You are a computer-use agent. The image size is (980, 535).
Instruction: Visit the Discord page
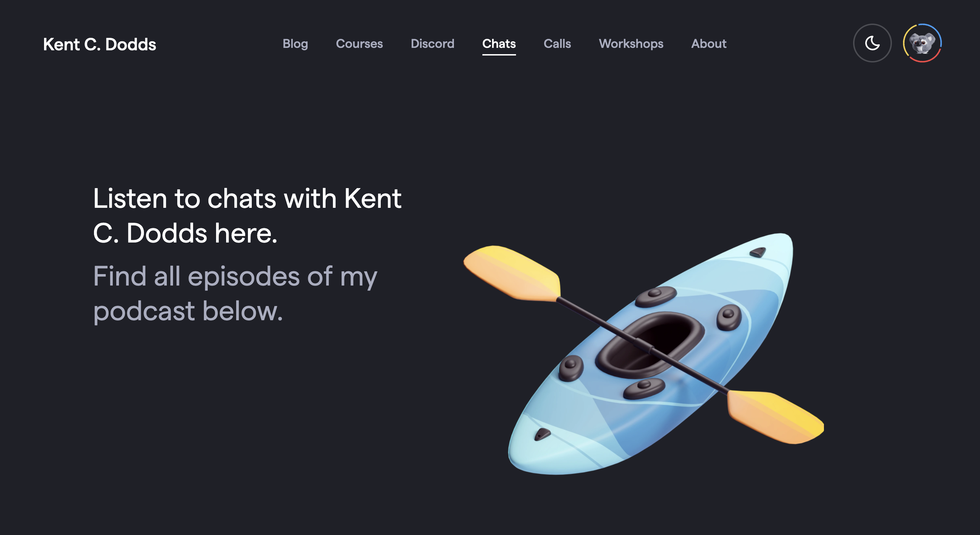pos(432,44)
